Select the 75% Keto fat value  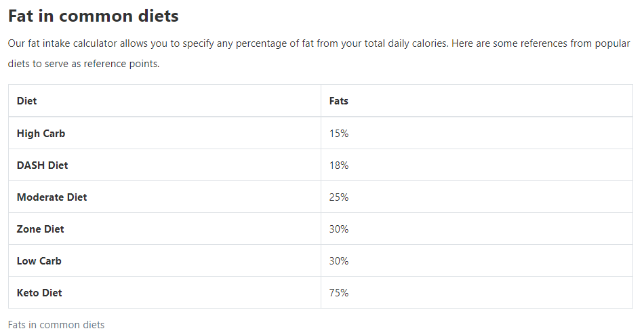click(x=339, y=293)
